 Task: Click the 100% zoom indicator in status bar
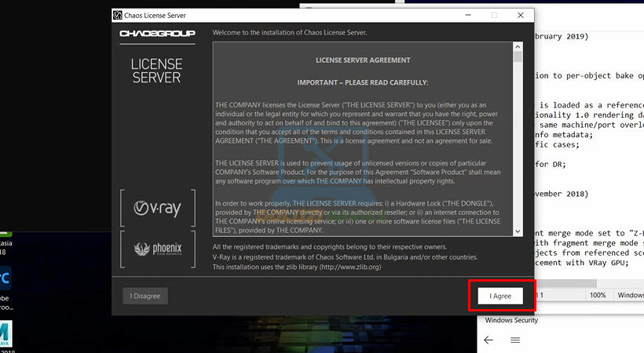[597, 295]
